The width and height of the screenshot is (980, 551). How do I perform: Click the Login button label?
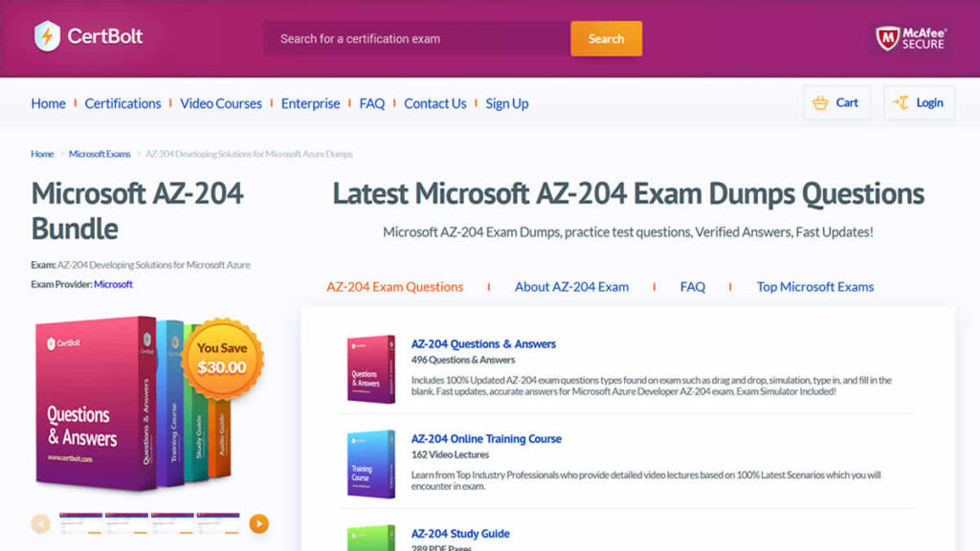(x=929, y=103)
